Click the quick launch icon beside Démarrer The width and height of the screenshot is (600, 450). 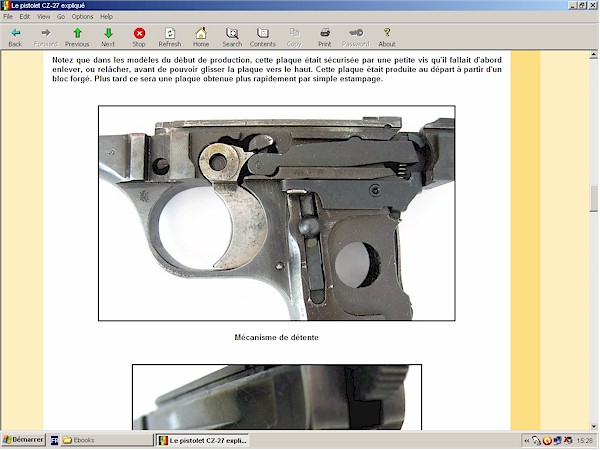coord(54,440)
